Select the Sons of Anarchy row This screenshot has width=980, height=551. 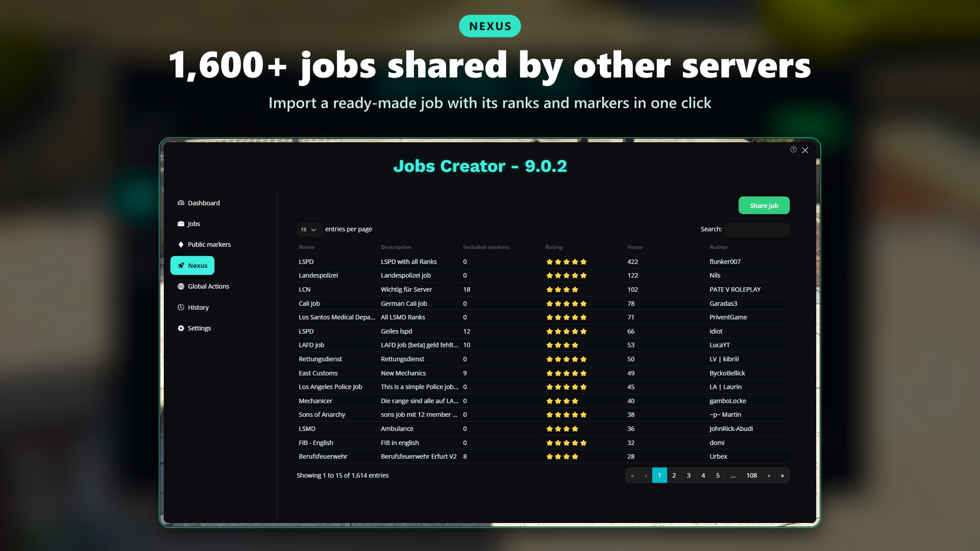click(x=543, y=415)
